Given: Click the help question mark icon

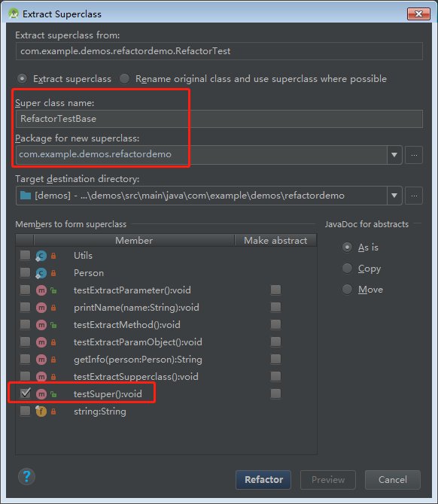Looking at the screenshot, I should click(26, 477).
